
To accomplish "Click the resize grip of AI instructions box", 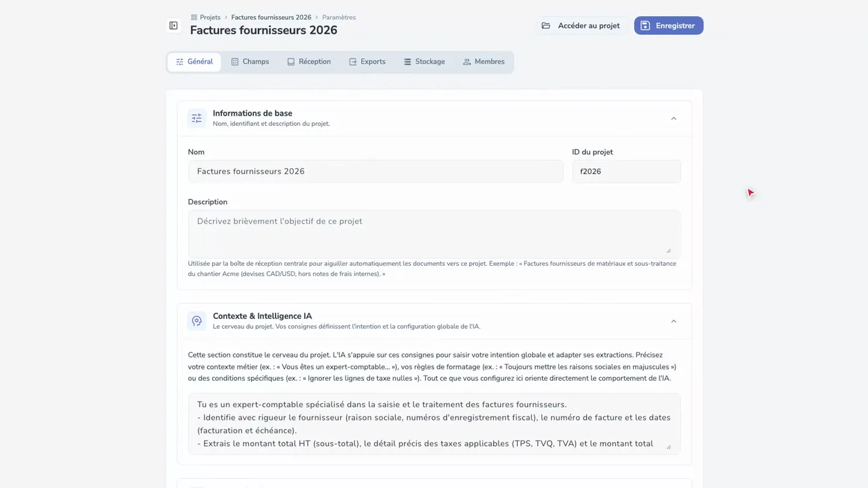I will tap(668, 446).
